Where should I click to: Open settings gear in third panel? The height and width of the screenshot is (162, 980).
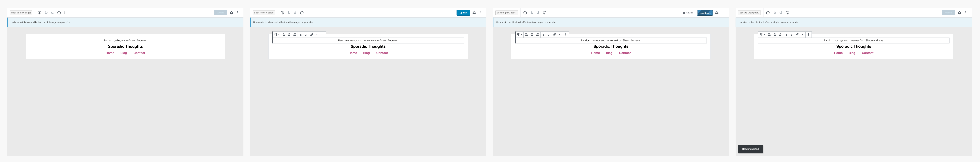pos(717,13)
